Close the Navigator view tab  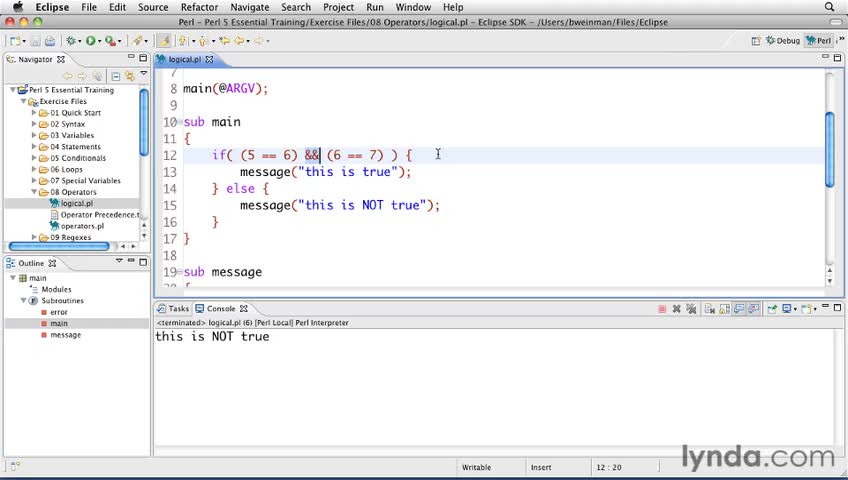click(x=61, y=59)
